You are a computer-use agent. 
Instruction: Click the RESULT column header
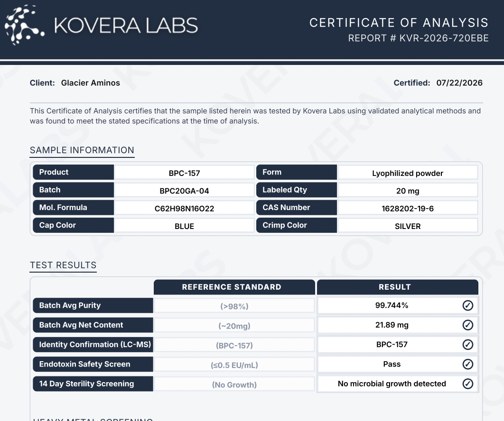click(398, 287)
